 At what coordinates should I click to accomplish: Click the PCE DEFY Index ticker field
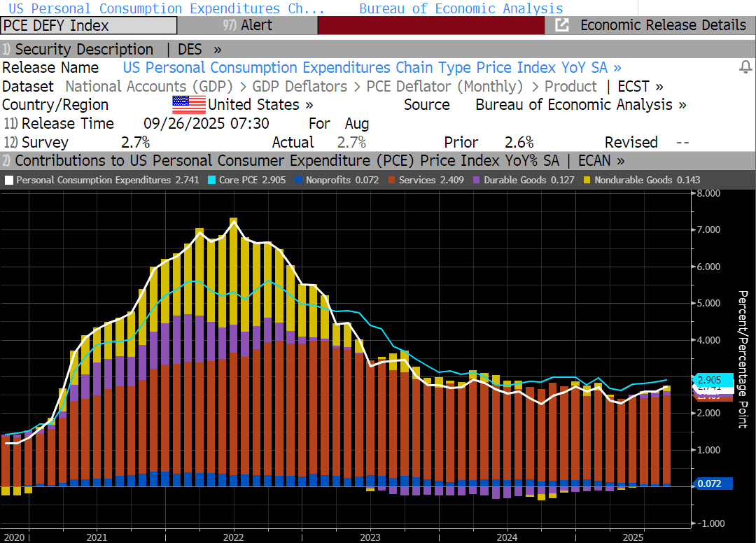click(89, 25)
